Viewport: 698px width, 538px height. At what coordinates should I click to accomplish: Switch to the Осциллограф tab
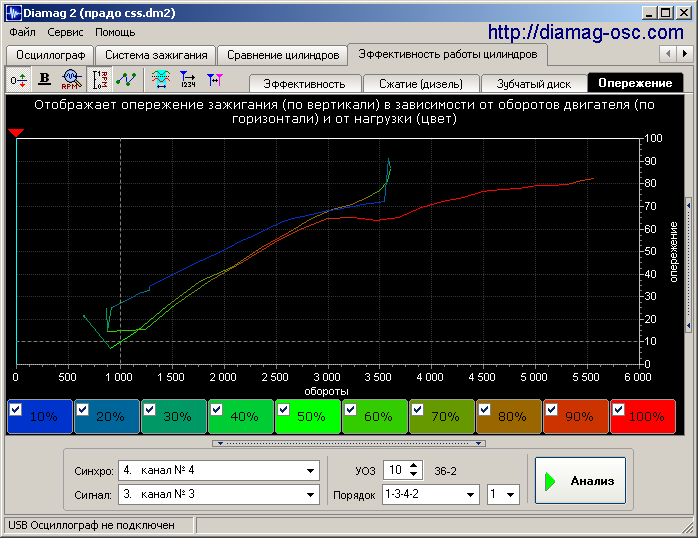click(x=50, y=55)
